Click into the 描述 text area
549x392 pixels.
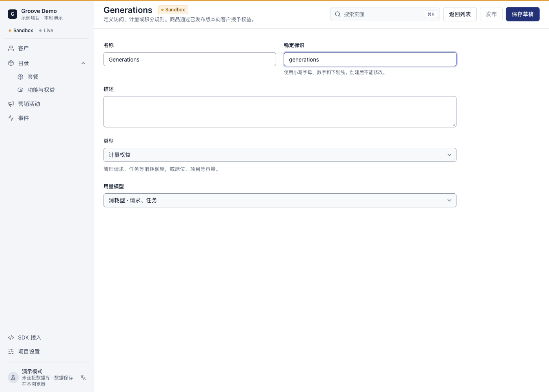(280, 112)
